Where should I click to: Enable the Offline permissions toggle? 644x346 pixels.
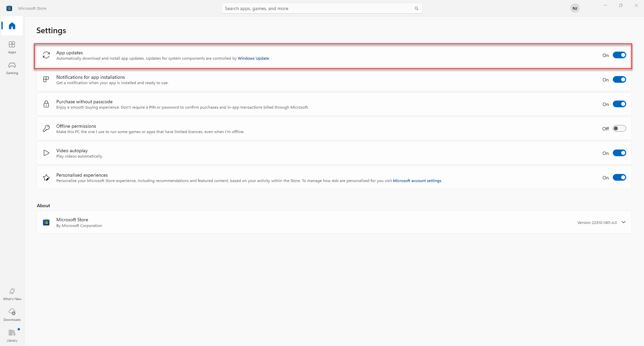[619, 128]
